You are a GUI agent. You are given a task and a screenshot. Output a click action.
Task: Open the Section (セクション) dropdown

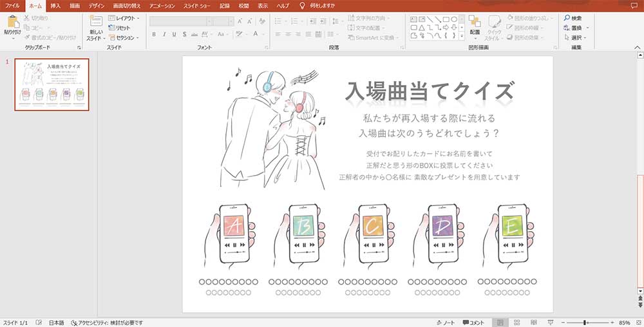point(124,38)
